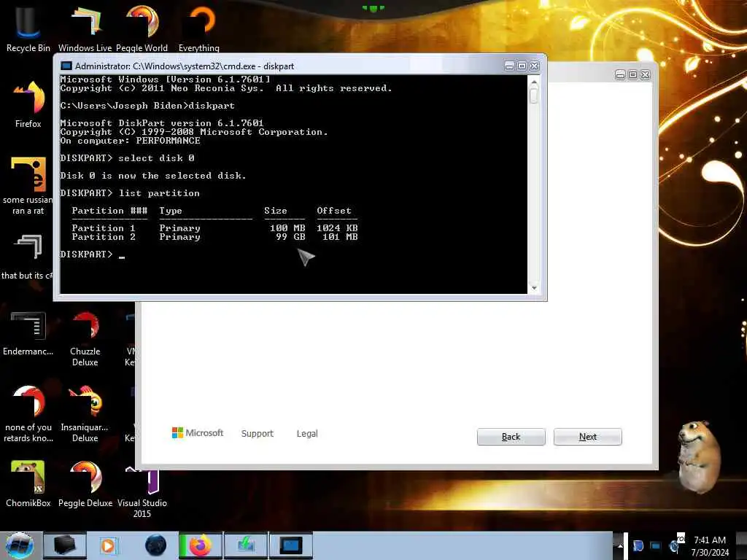Launch Peggle Deluxe desktop icon
The height and width of the screenshot is (560, 747).
point(85,484)
